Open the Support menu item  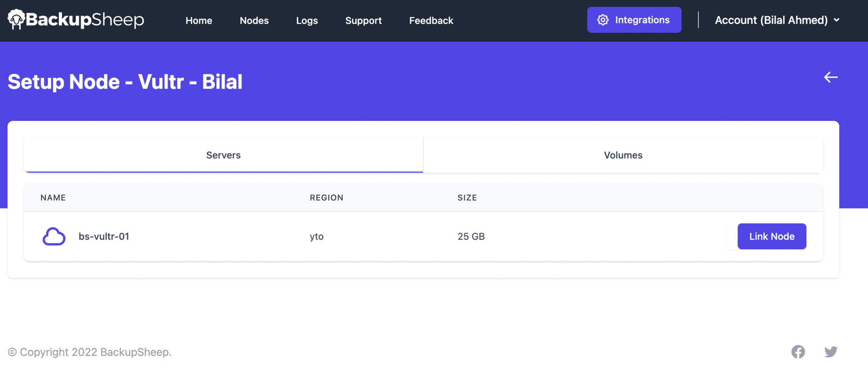coord(363,20)
